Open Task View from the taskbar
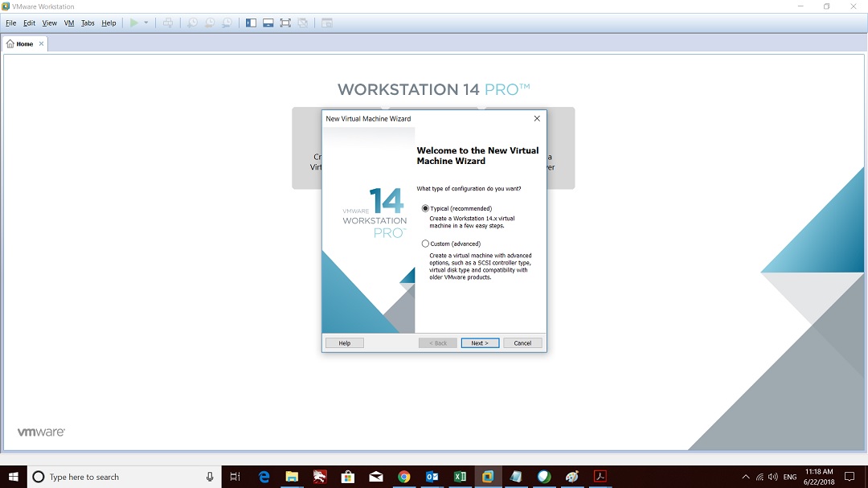Image resolution: width=868 pixels, height=488 pixels. [235, 477]
